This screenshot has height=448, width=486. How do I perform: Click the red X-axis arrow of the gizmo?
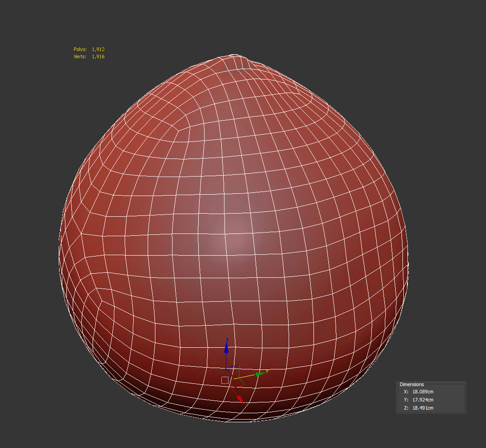point(240,399)
